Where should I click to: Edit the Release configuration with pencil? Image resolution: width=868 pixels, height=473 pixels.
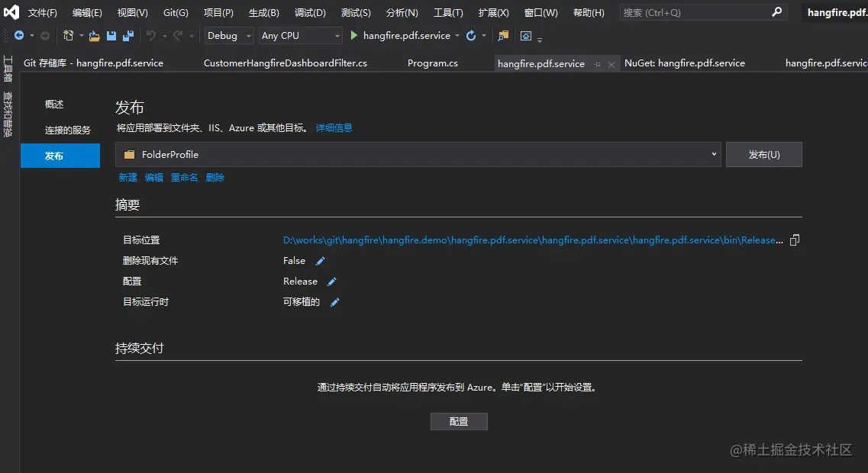click(x=332, y=282)
